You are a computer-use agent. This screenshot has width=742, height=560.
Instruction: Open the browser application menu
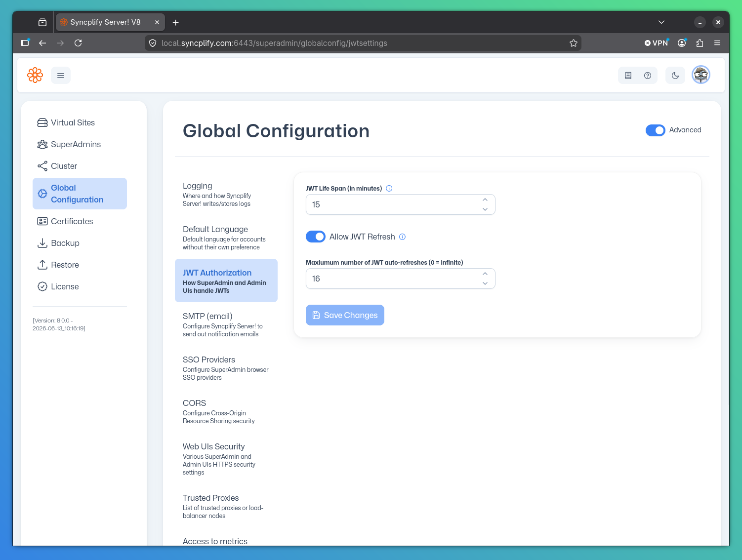coord(717,43)
